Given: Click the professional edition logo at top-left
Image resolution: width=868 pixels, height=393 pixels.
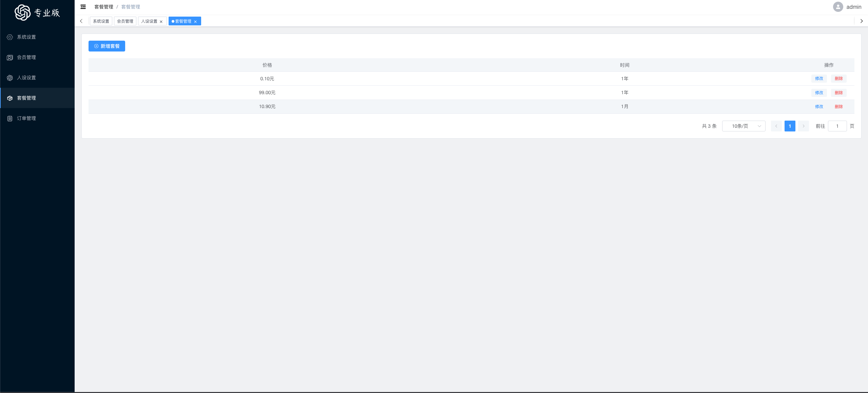Looking at the screenshot, I should (37, 13).
